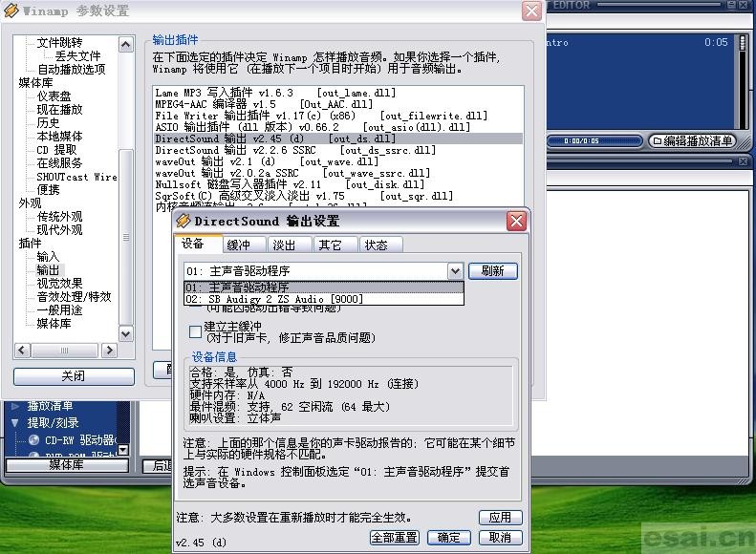Screen dimensions: 756x554
Task: Close the DirectSound 输出设置 dialog
Action: (x=516, y=221)
